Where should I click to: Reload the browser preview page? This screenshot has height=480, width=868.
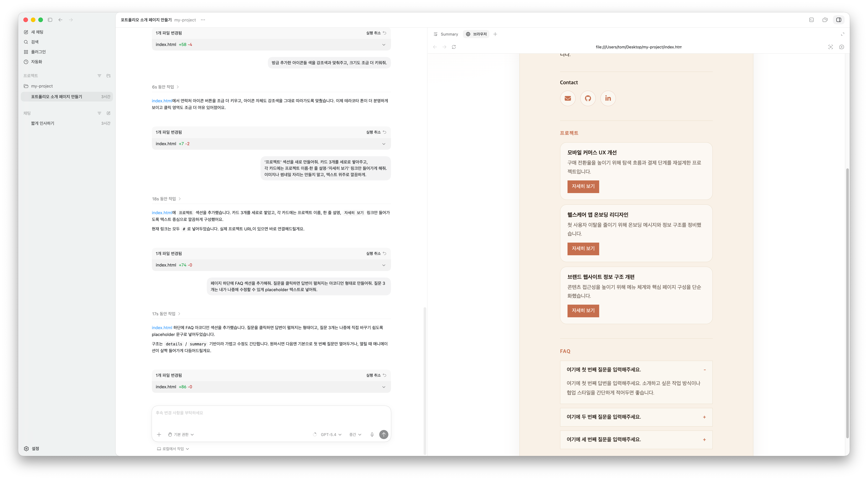[454, 47]
